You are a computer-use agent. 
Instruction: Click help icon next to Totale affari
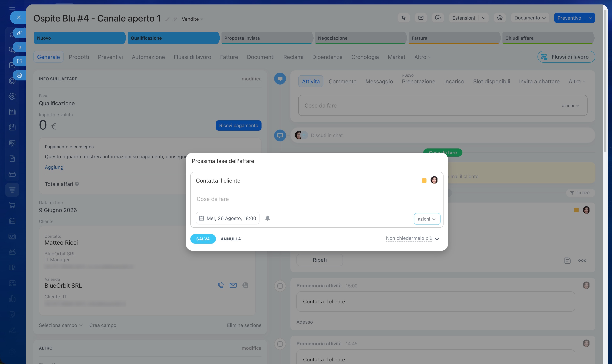click(x=77, y=184)
